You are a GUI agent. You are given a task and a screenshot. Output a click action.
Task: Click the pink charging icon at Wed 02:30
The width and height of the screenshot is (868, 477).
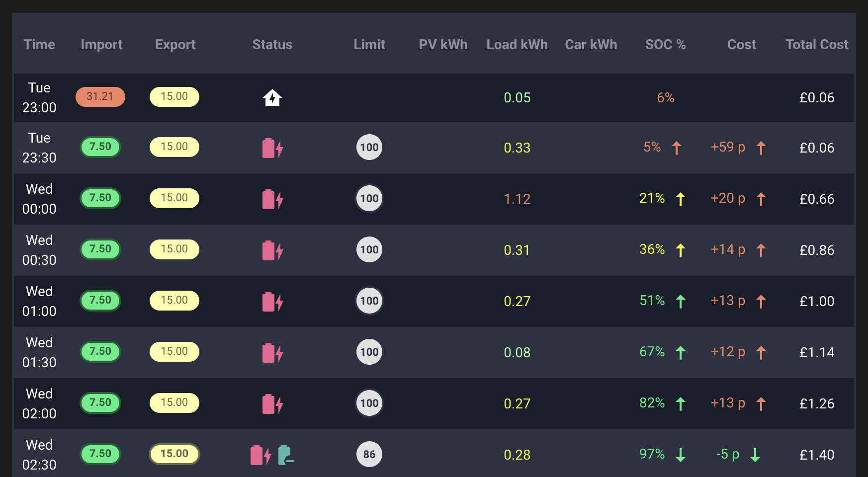point(261,455)
